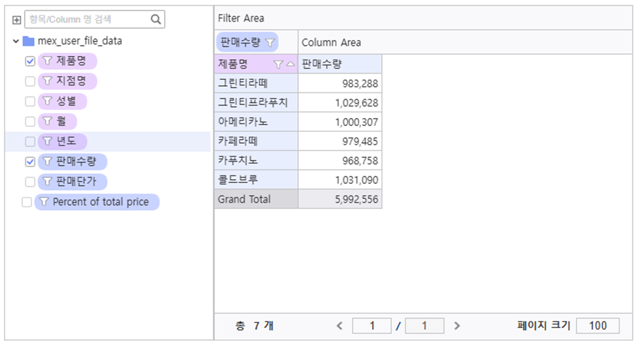Click the 카푸치노 row label

(x=238, y=161)
